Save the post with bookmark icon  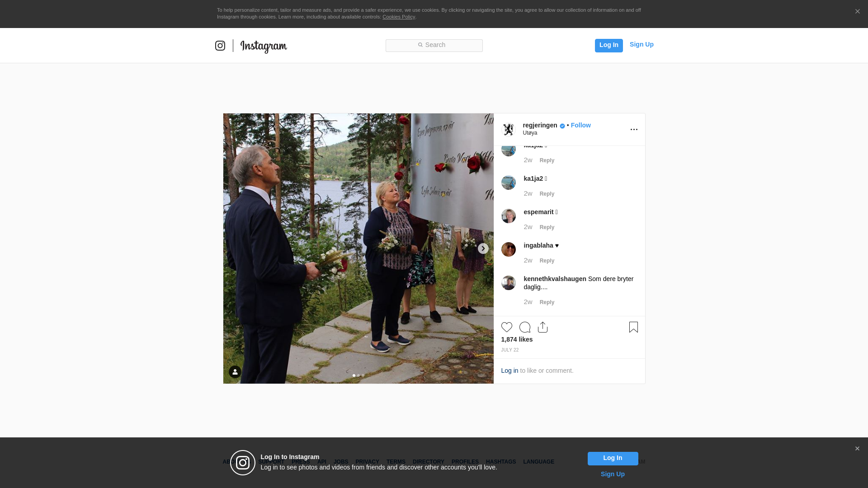click(633, 327)
